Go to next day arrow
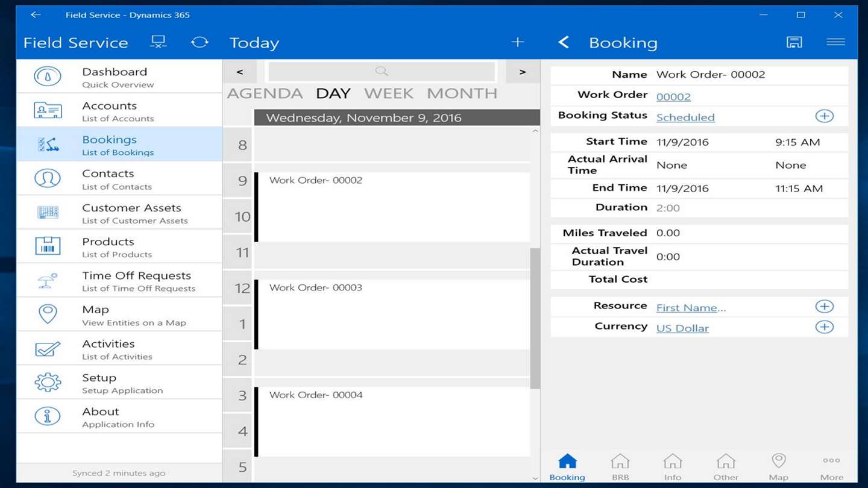The width and height of the screenshot is (868, 488). [523, 72]
